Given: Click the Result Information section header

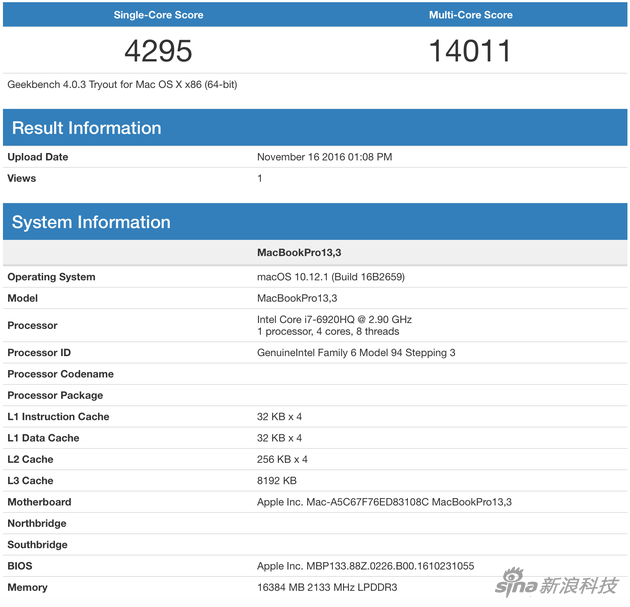Looking at the screenshot, I should (x=86, y=128).
